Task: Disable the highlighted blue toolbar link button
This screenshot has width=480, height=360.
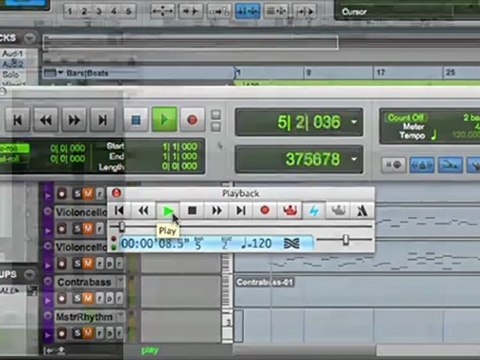Action: click(x=248, y=11)
